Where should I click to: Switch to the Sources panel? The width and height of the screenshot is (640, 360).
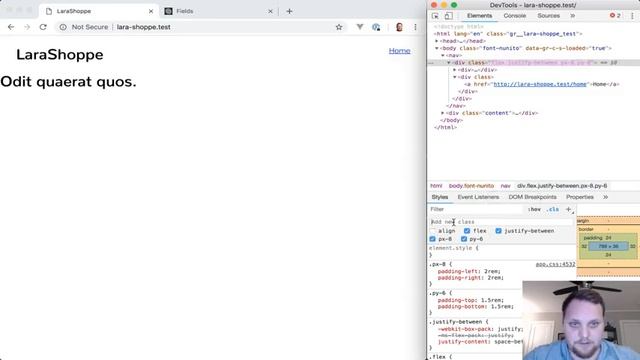pyautogui.click(x=548, y=16)
